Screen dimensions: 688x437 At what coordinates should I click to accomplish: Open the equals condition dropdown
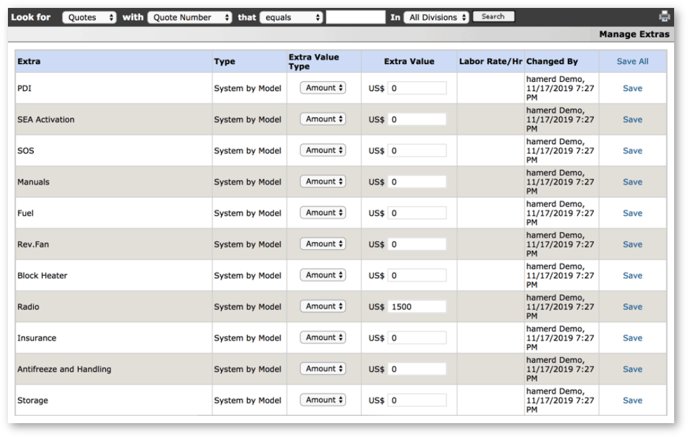(290, 17)
